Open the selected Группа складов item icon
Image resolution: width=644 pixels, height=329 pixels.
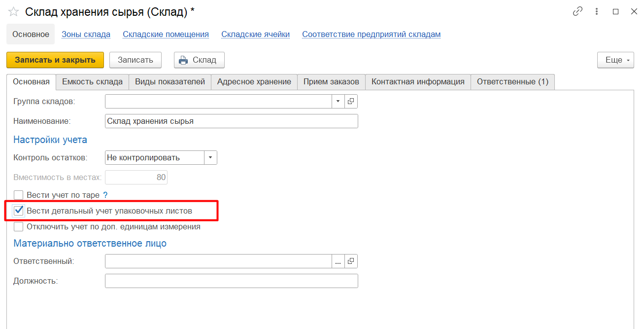(x=351, y=101)
